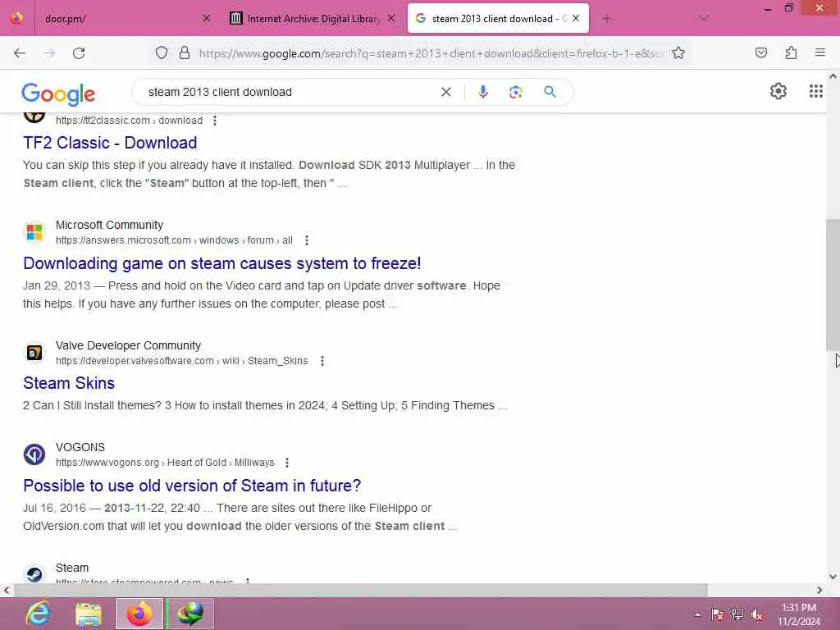Clear the Google search box with X
The image size is (840, 630).
(x=445, y=92)
